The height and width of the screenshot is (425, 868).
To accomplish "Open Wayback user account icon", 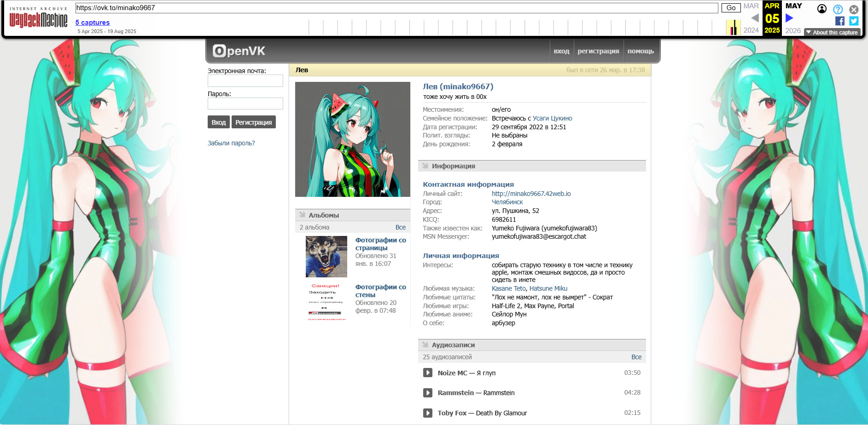I will 822,9.
